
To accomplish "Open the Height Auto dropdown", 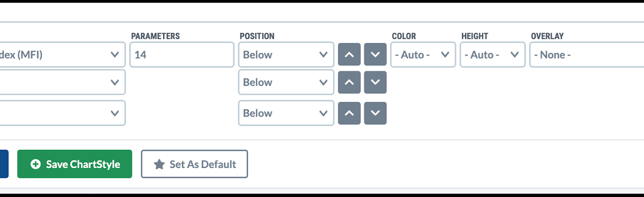I will pyautogui.click(x=493, y=55).
